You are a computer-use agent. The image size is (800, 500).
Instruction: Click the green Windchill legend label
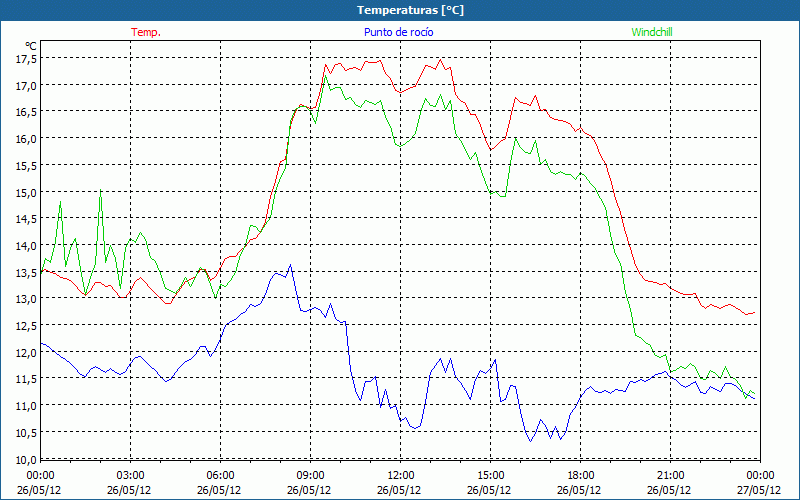653,32
